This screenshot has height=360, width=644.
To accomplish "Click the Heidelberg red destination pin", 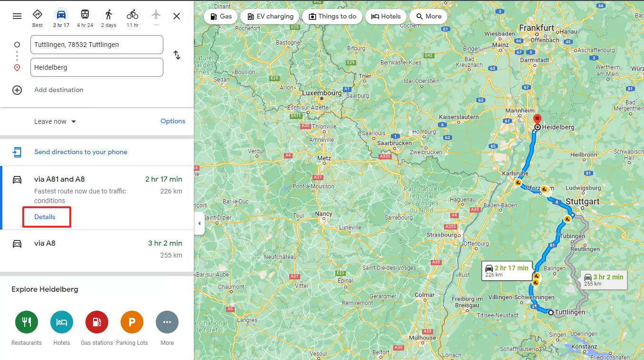I will 537,120.
